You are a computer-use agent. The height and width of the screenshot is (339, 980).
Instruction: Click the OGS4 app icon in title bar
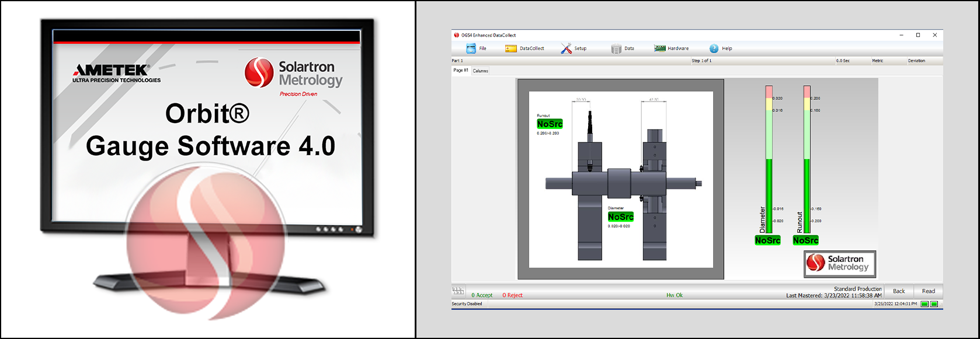pyautogui.click(x=457, y=35)
